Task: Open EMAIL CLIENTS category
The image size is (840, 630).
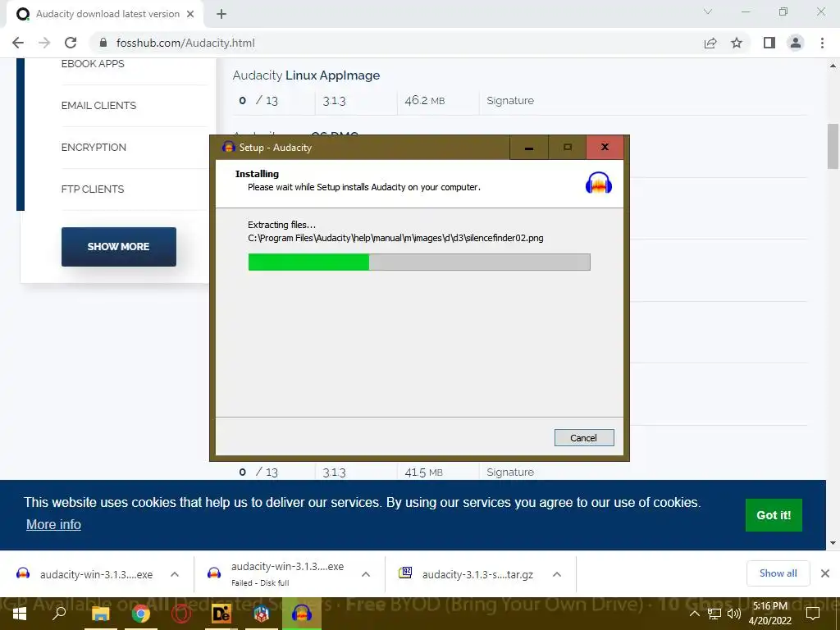Action: [x=98, y=106]
